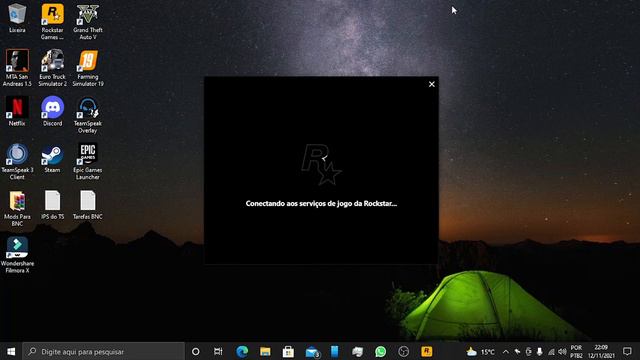Click the microphone tray icon

(540, 351)
